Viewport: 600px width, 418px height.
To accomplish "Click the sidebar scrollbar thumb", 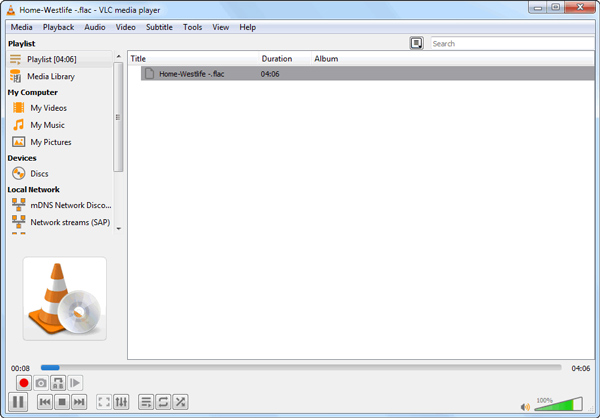I will (x=118, y=117).
